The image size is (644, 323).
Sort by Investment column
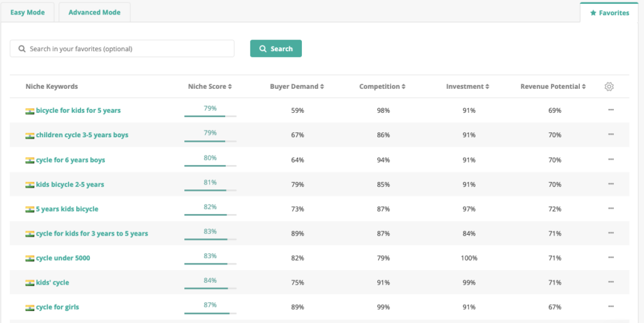(x=468, y=87)
